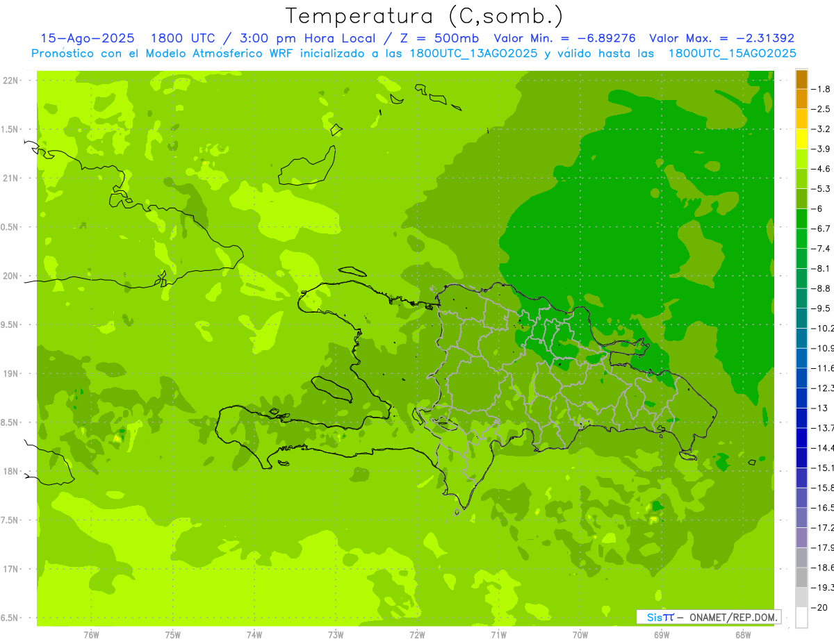This screenshot has height=644, width=834.
Task: Click the "-11.6" color bar label
Action: tap(823, 368)
